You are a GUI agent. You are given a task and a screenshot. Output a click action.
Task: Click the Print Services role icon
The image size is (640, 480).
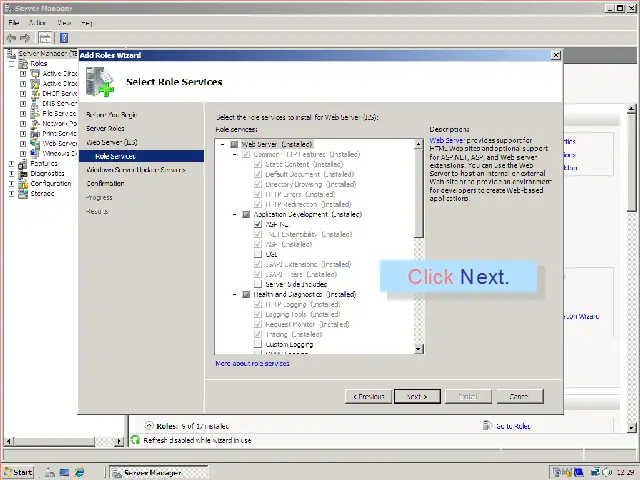(x=36, y=133)
